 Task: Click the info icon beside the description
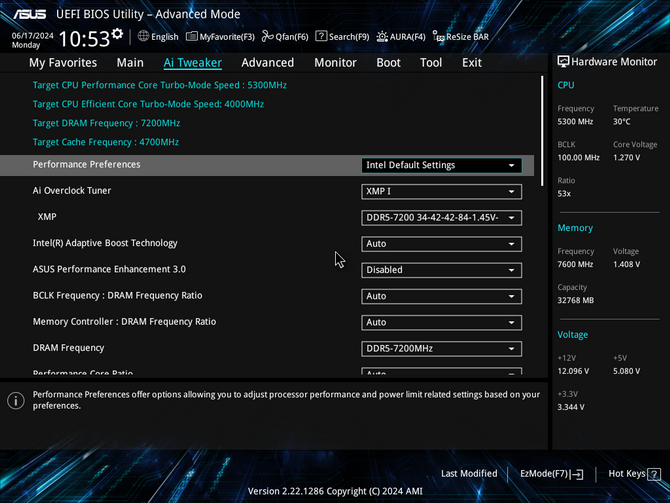tap(16, 400)
